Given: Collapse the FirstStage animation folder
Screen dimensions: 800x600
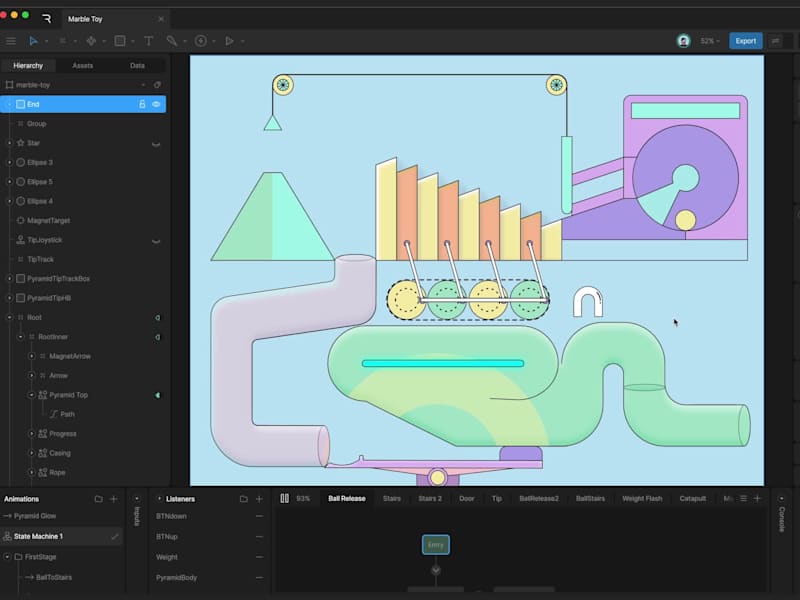Looking at the screenshot, I should click(8, 556).
